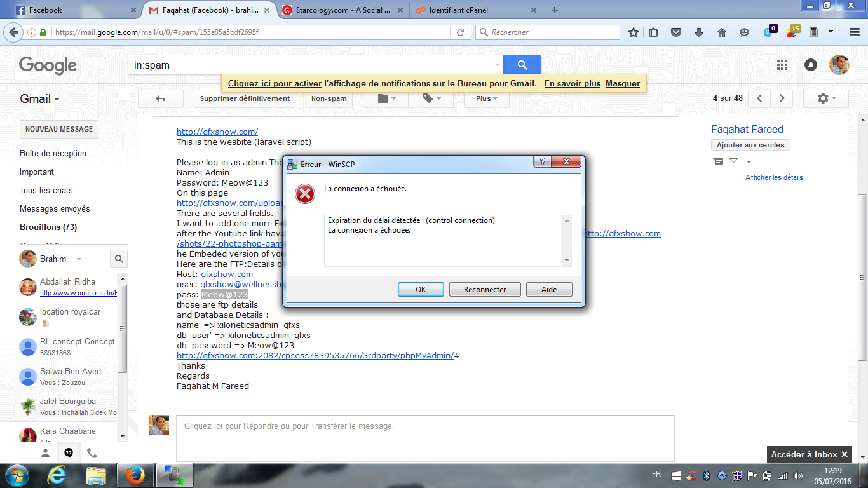
Task: Open chat with Abdallah Ridha
Action: click(68, 287)
